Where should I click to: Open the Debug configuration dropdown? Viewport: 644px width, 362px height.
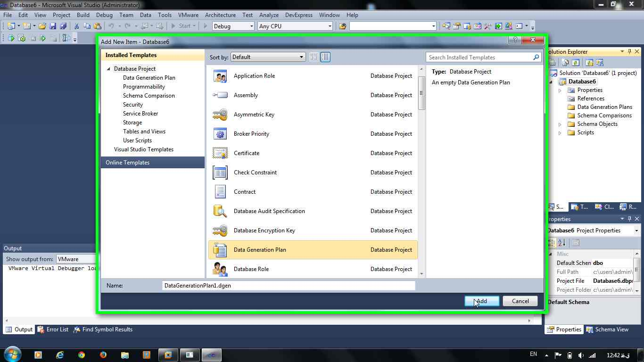(x=233, y=26)
